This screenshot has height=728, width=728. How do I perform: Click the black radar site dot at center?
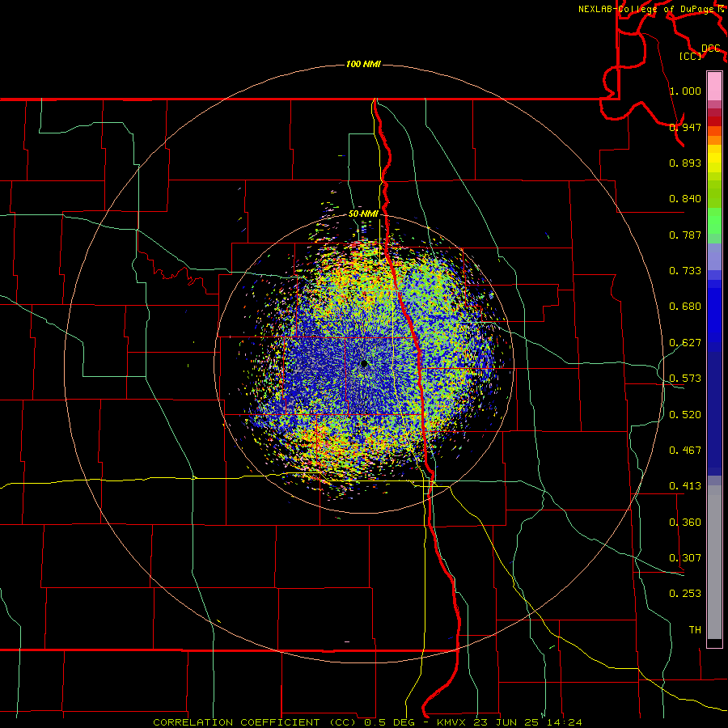point(365,363)
